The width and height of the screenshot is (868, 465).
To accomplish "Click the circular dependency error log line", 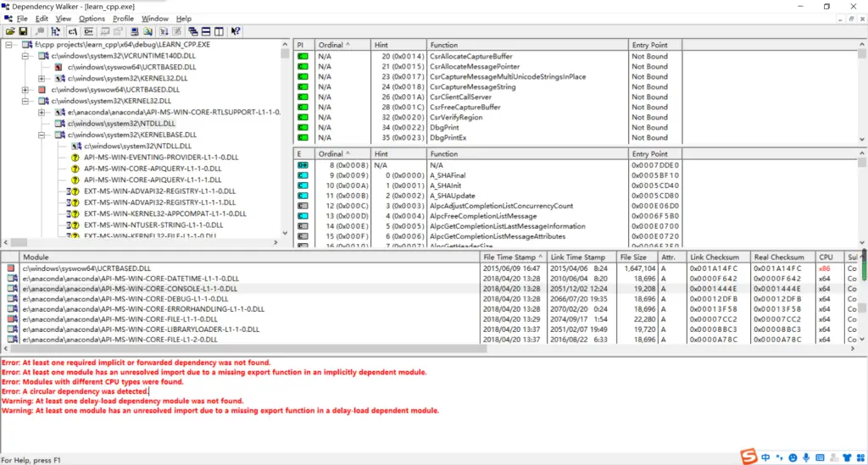I will coord(75,391).
